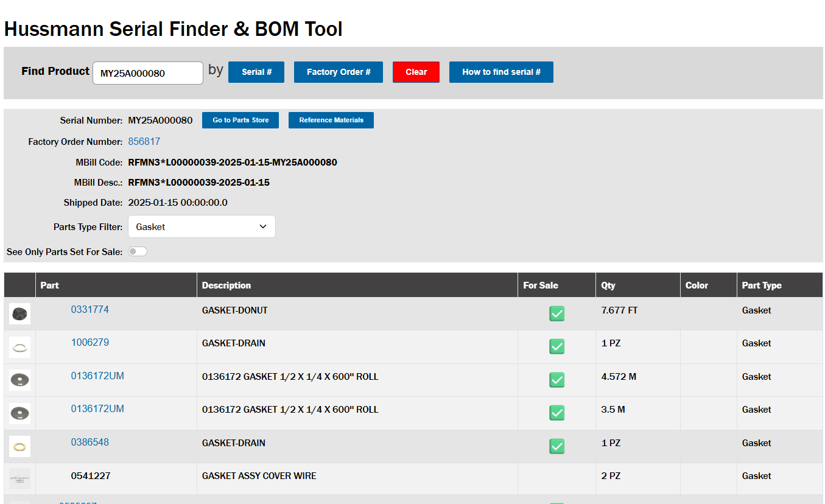Click the Part column header
825x504 pixels.
50,285
